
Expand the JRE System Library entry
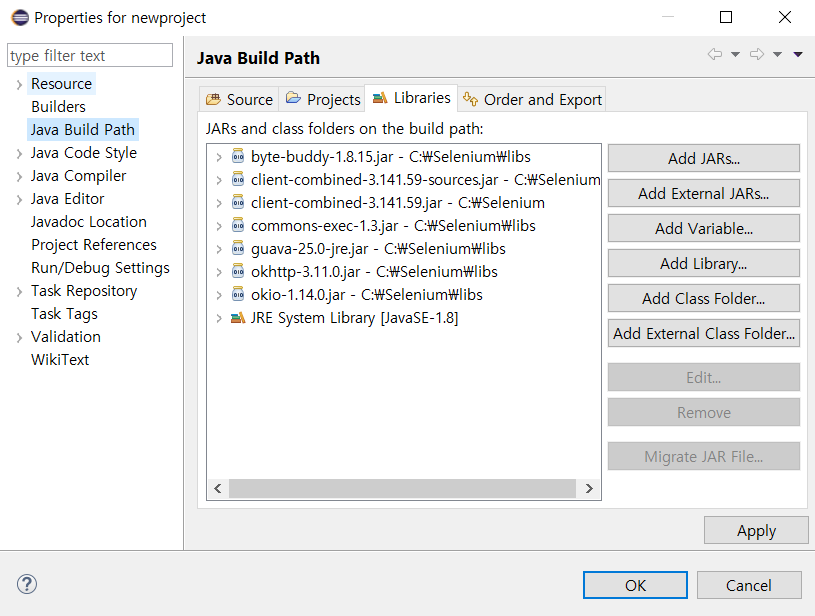pos(219,318)
